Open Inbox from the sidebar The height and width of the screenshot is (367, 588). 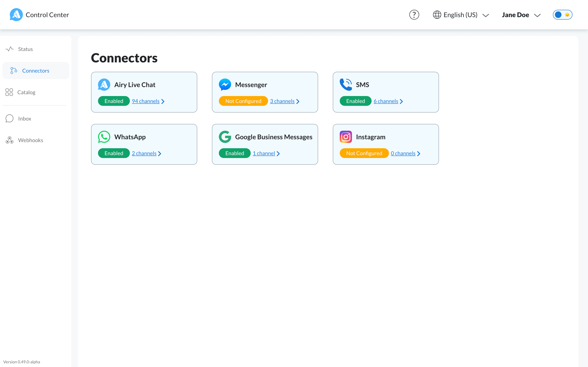pyautogui.click(x=24, y=119)
